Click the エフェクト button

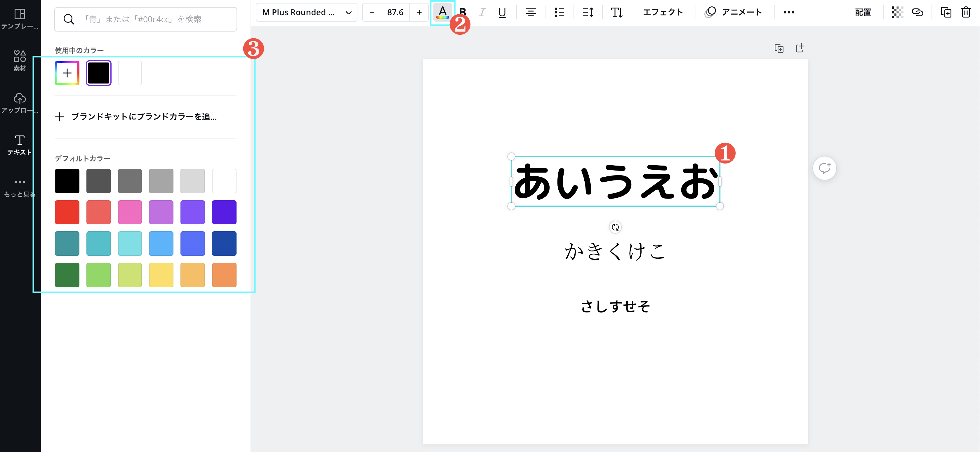point(663,12)
